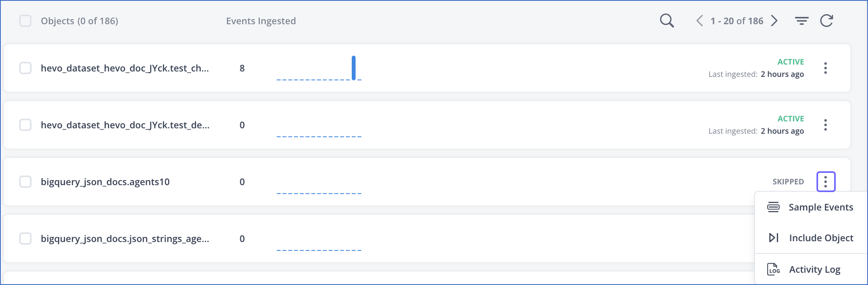Collapse the agents10 three-dot menu

coord(826,182)
